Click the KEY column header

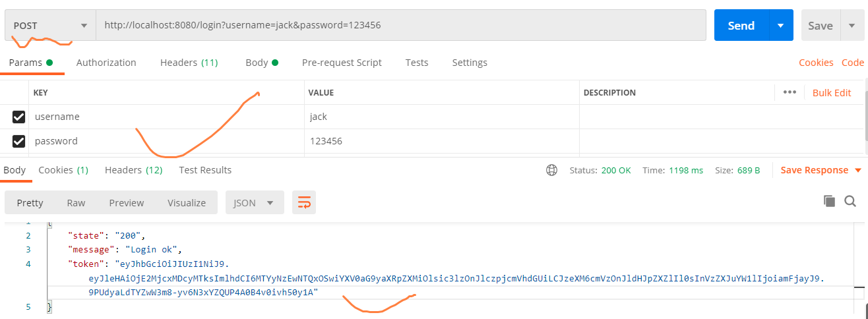click(41, 93)
